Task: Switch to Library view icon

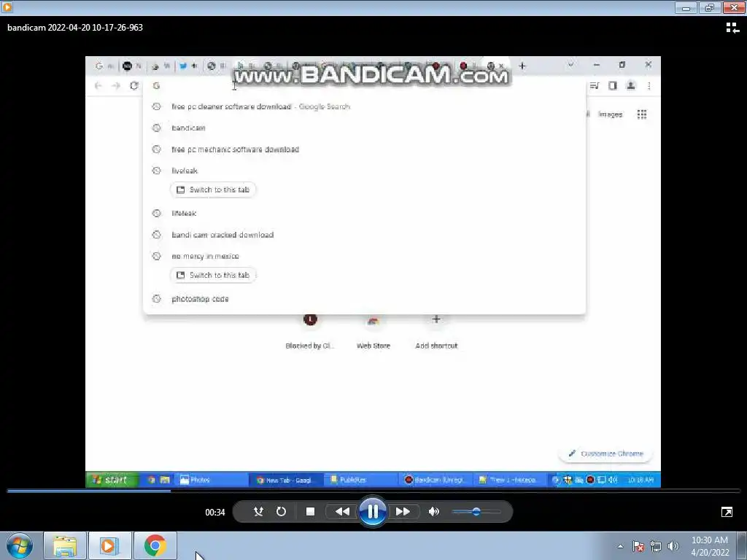Action: 732,28
